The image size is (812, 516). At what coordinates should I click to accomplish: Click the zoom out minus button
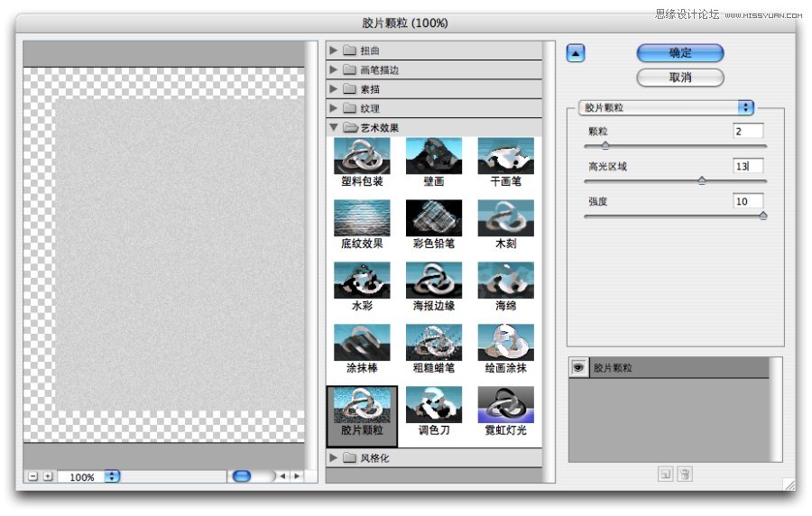33,476
